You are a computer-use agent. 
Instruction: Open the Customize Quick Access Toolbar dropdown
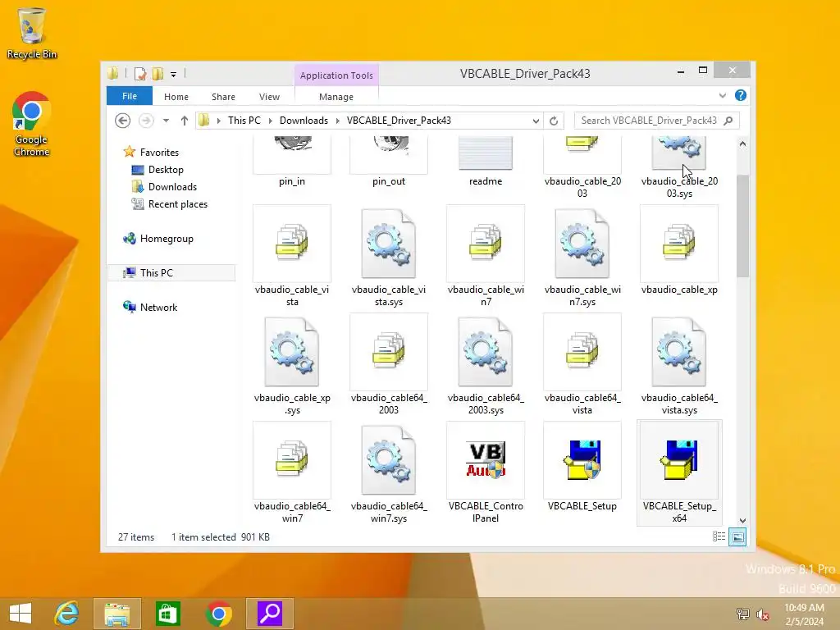174,75
